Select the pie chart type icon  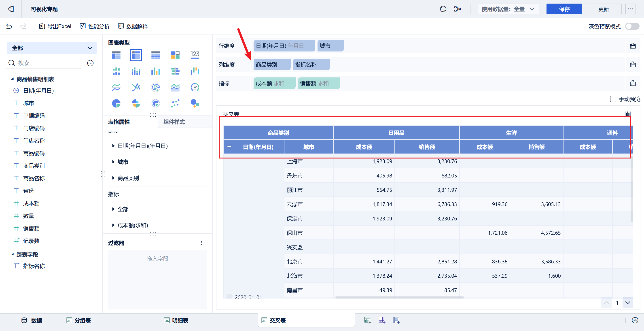point(116,103)
